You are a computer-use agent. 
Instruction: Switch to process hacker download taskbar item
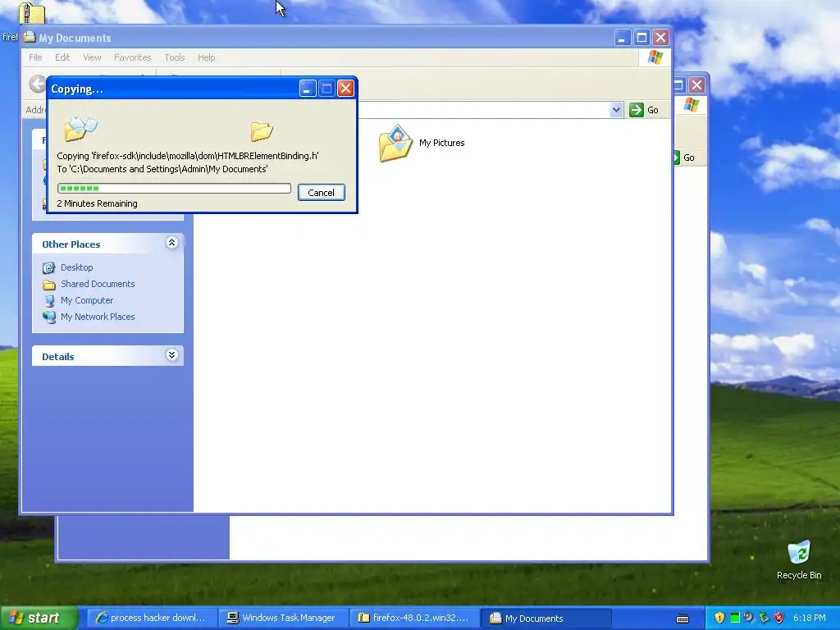click(x=151, y=619)
